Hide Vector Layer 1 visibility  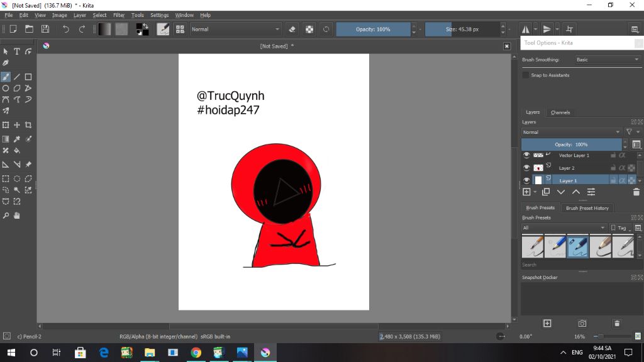(526, 155)
